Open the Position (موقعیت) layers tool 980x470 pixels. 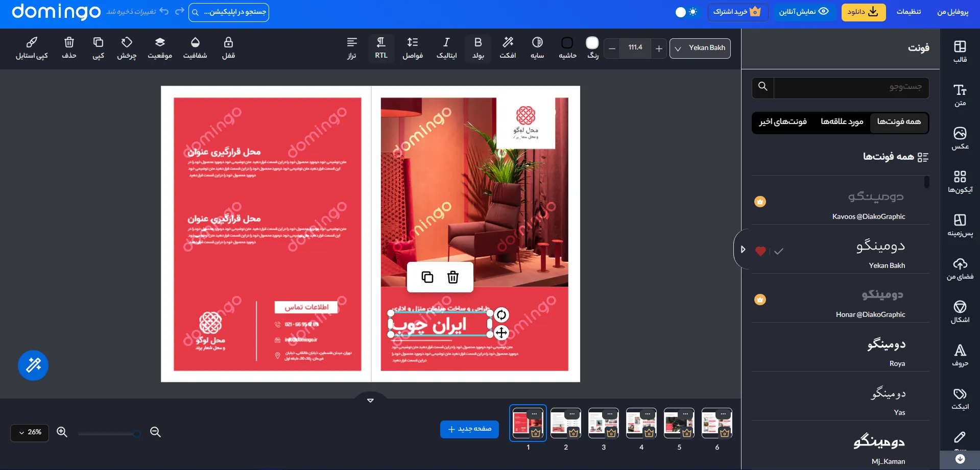[x=160, y=48]
